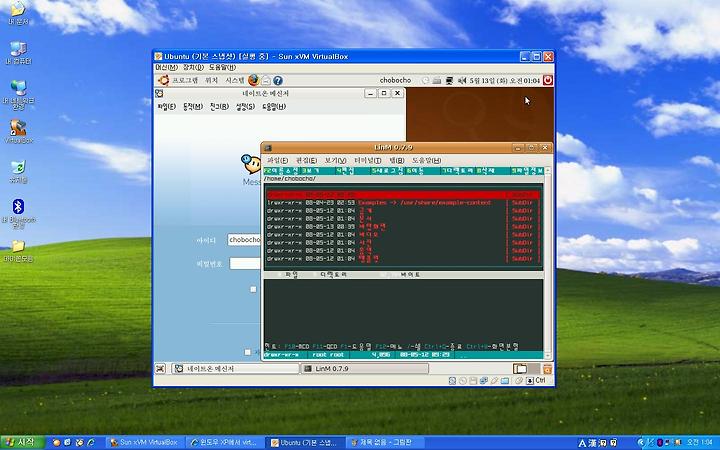Open the VirtualBox shortcut on the desktop
This screenshot has height=450, width=720.
pyautogui.click(x=18, y=128)
